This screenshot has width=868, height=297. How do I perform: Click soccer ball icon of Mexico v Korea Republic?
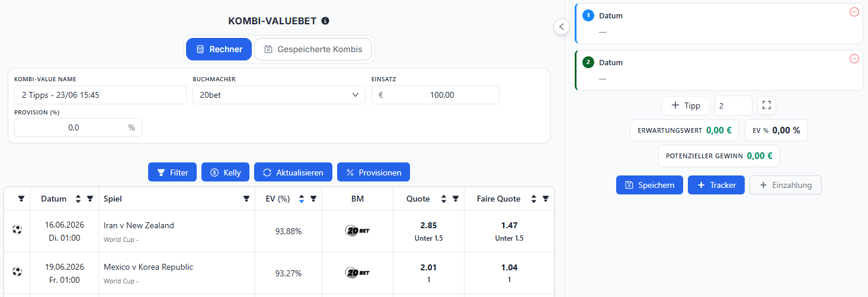17,272
